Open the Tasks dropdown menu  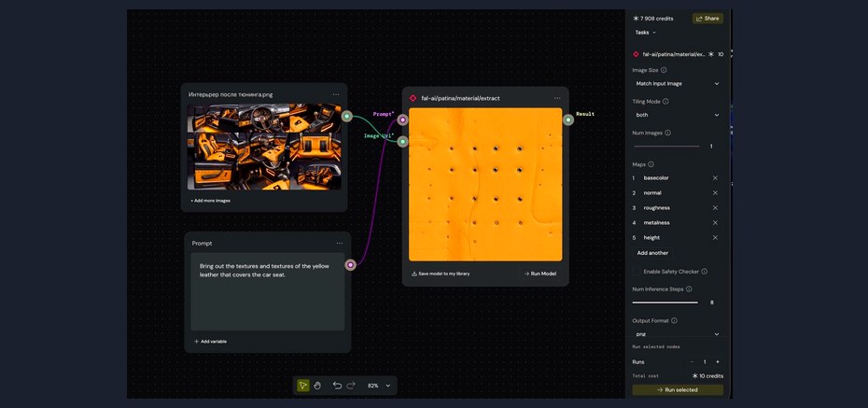tap(645, 32)
